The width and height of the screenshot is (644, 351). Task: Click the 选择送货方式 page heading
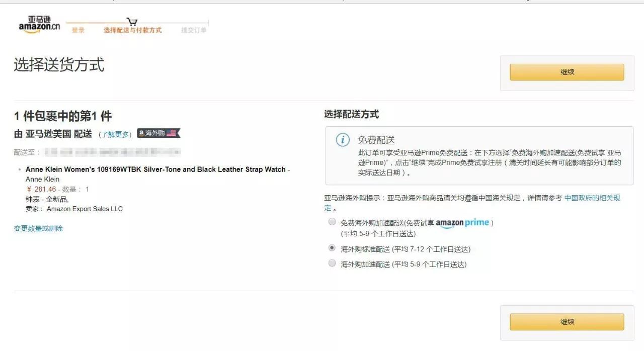[x=59, y=65]
